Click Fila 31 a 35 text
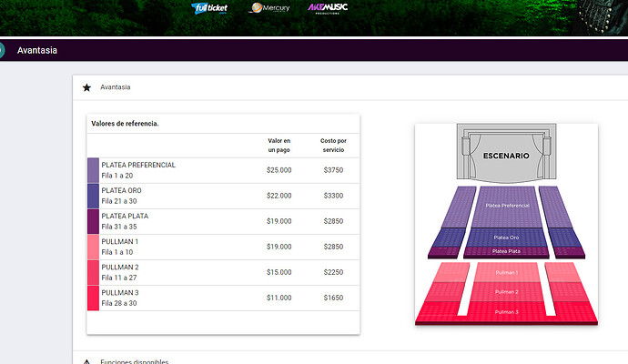628x364 pixels. click(x=119, y=227)
